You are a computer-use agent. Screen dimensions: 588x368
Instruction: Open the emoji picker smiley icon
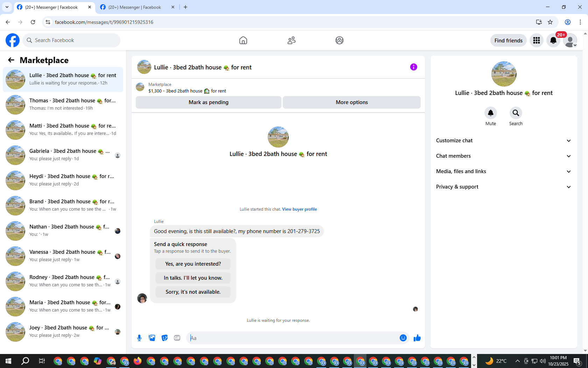click(403, 338)
